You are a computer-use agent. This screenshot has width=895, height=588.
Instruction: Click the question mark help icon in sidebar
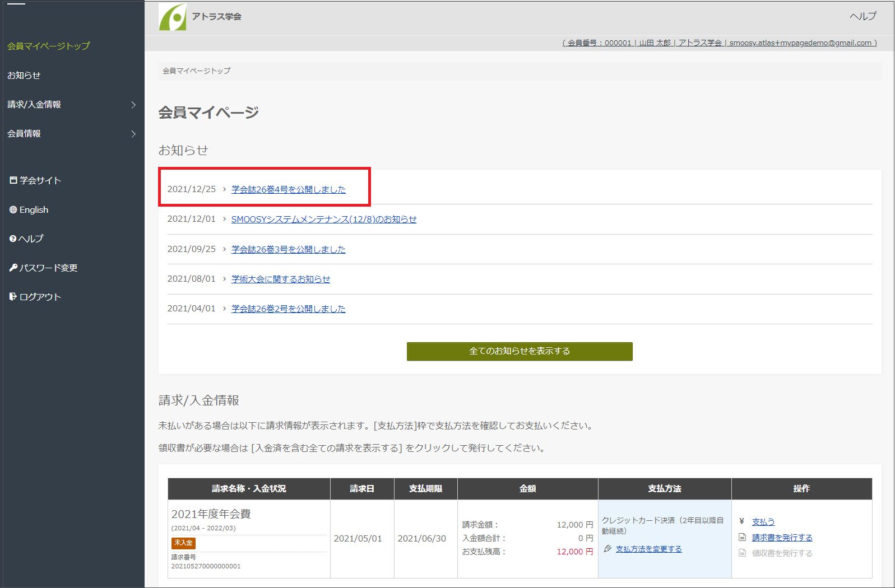(x=13, y=239)
